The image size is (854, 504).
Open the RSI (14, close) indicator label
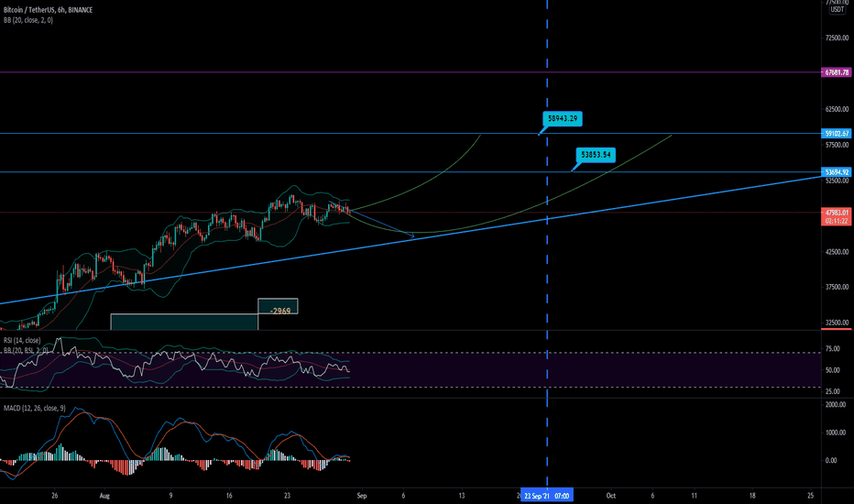[22, 341]
